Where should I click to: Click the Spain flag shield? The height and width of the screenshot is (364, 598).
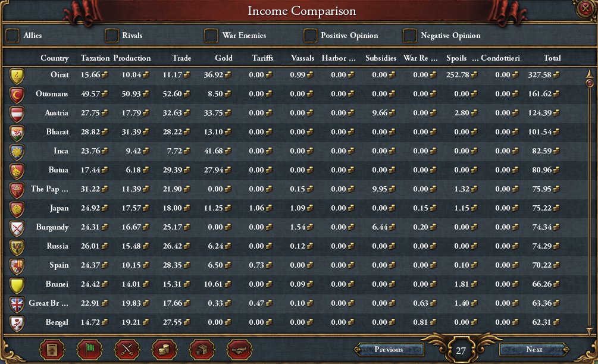tap(17, 266)
